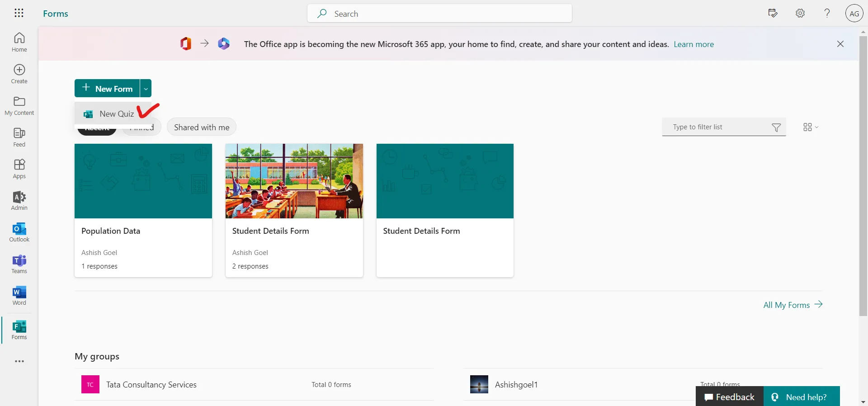Open the Ashishgoel1 group
868x406 pixels.
click(643, 384)
